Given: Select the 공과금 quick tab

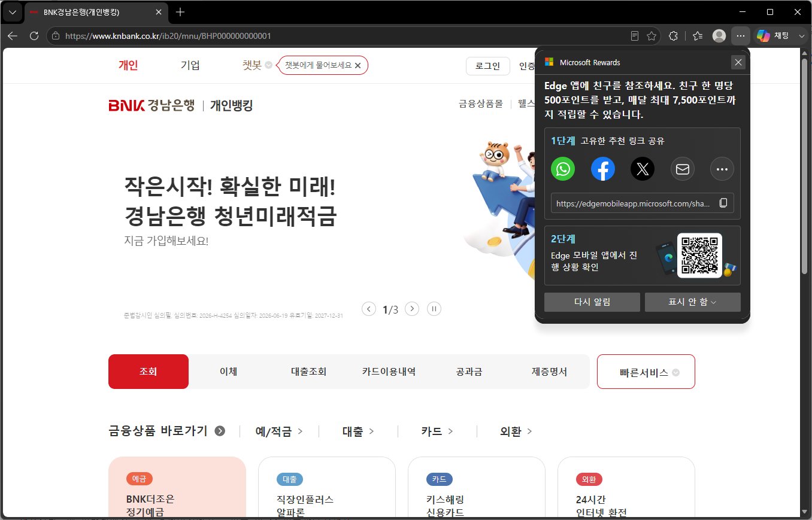Looking at the screenshot, I should [469, 372].
